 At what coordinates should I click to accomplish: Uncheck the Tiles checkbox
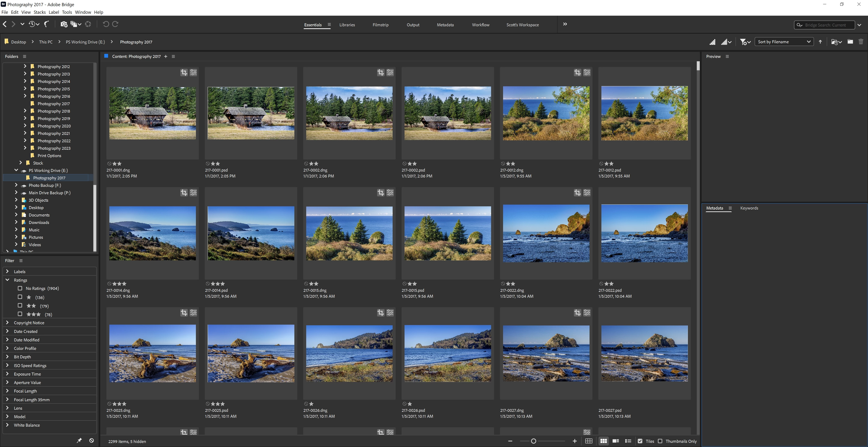tap(640, 441)
